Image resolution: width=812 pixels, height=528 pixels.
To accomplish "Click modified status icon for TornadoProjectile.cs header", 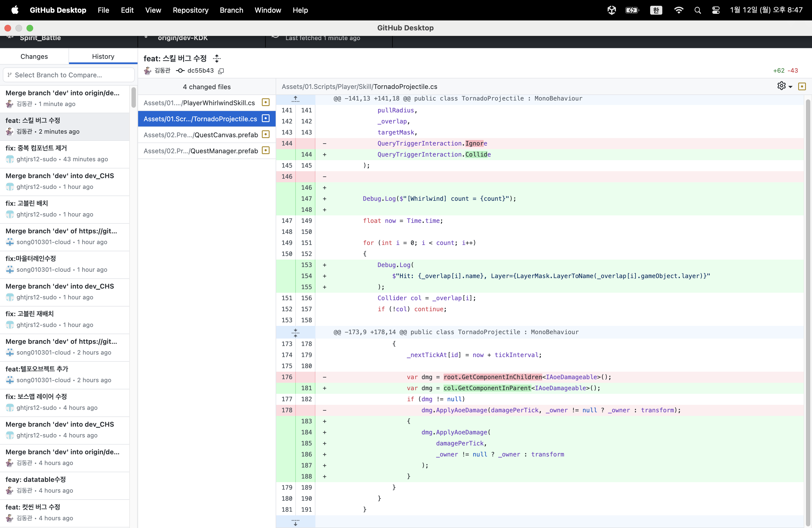I will pyautogui.click(x=802, y=87).
